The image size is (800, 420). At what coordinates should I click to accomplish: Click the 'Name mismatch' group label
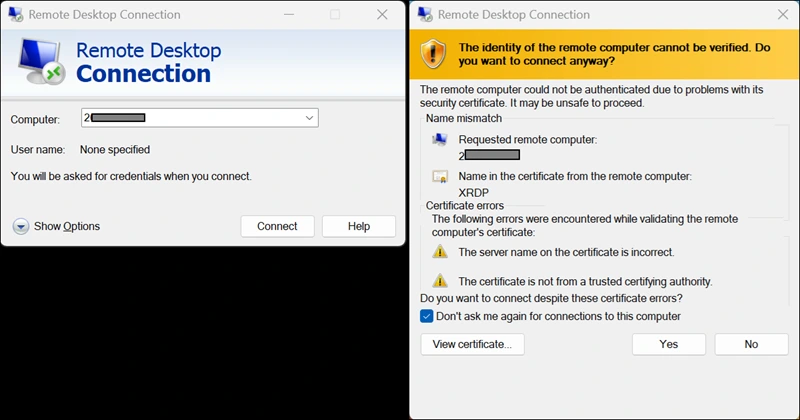464,118
